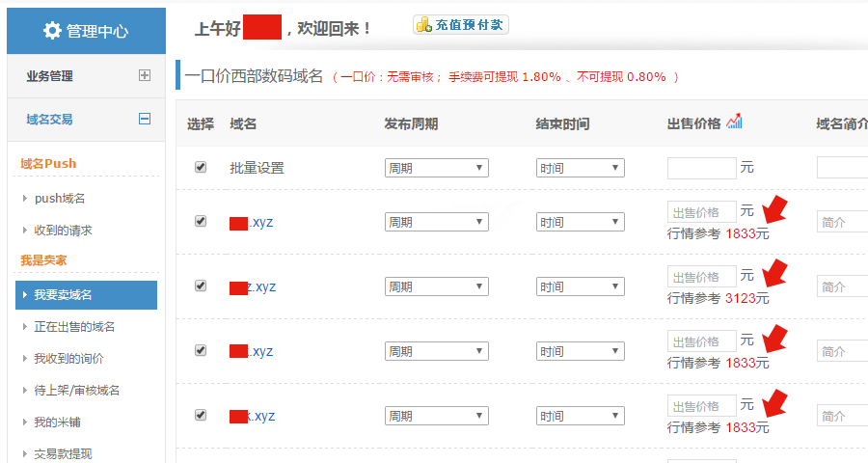Uncheck the 批量设置 row checkbox
The height and width of the screenshot is (463, 868).
[x=201, y=167]
